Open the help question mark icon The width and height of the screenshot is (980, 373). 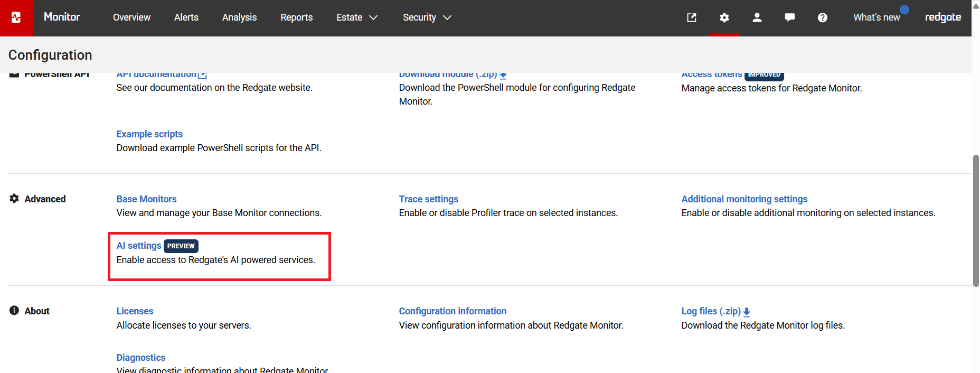(822, 17)
